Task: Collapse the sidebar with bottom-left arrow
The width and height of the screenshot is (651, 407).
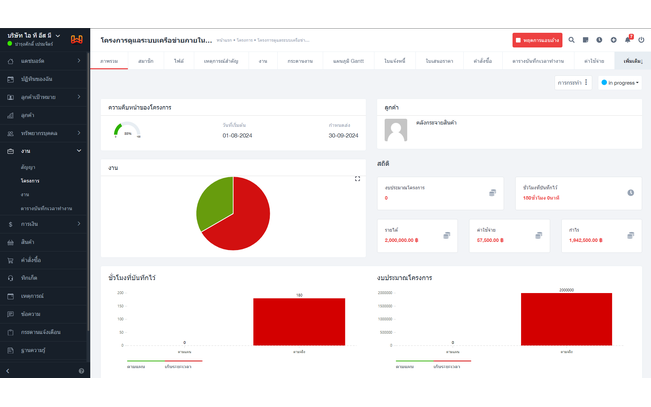Action: (x=8, y=371)
